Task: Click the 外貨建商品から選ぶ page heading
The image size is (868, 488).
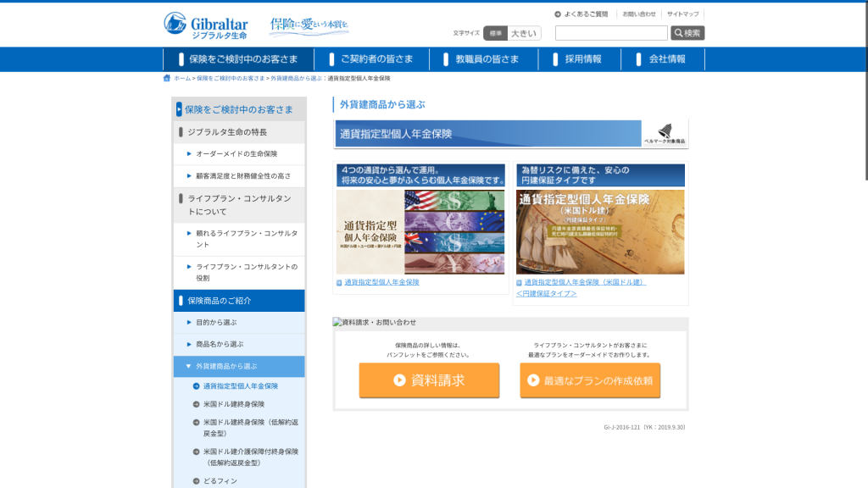Action: pos(382,104)
